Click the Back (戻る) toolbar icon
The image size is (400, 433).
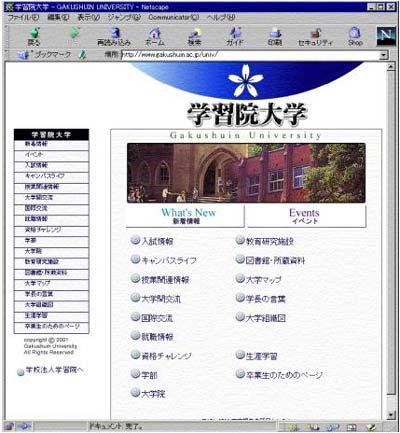34,36
